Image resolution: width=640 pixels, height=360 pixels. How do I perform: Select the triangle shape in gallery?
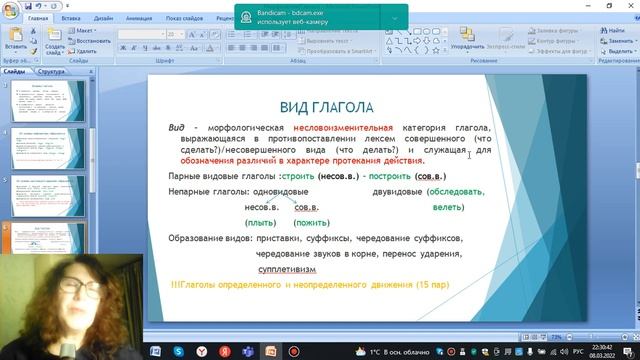tap(389, 41)
